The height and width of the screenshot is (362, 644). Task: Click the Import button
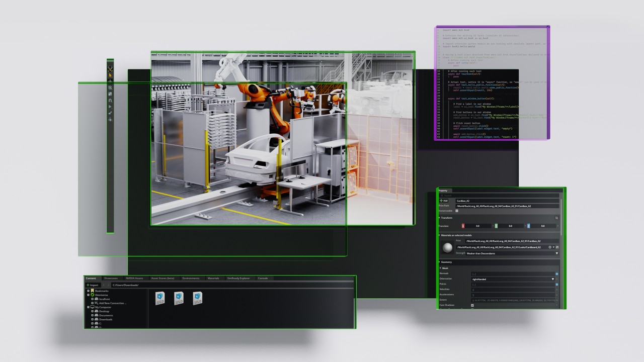(x=93, y=285)
